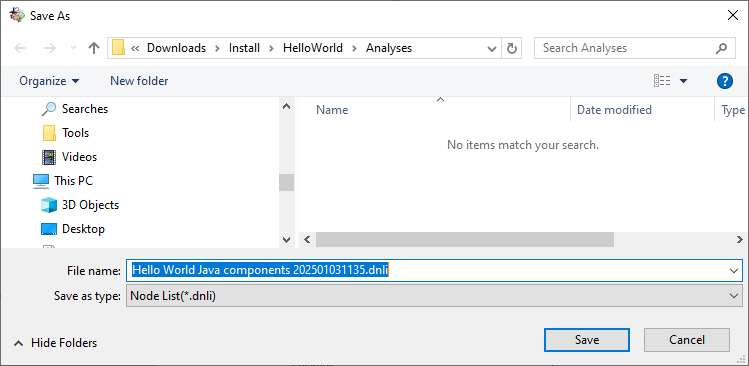This screenshot has height=366, width=749.
Task: Select Tools folder in navigation pane
Action: (x=75, y=133)
